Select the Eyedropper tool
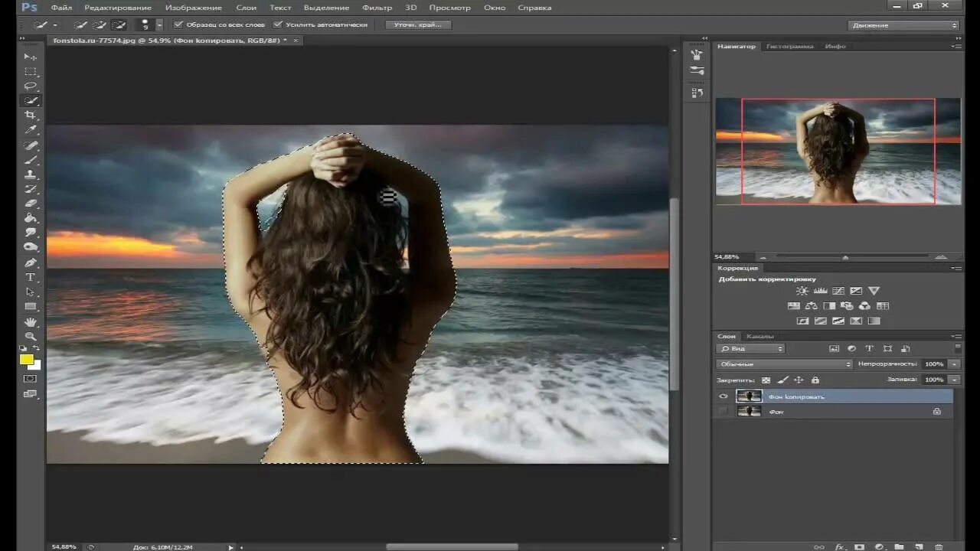The width and height of the screenshot is (980, 551). tap(31, 130)
